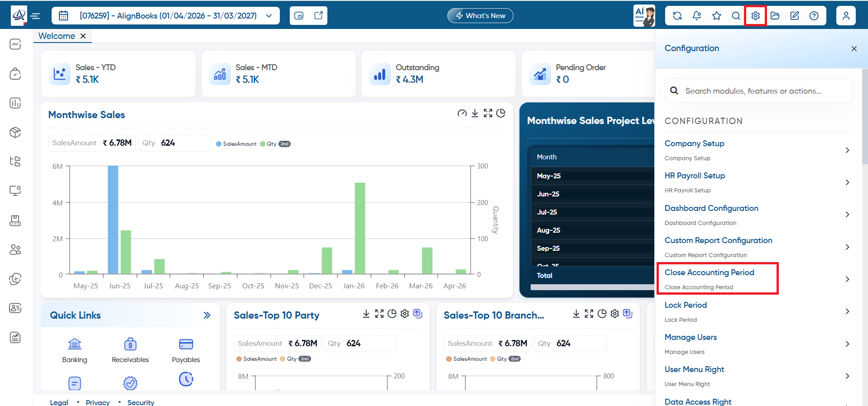
Task: Click the What's New button
Action: (480, 16)
